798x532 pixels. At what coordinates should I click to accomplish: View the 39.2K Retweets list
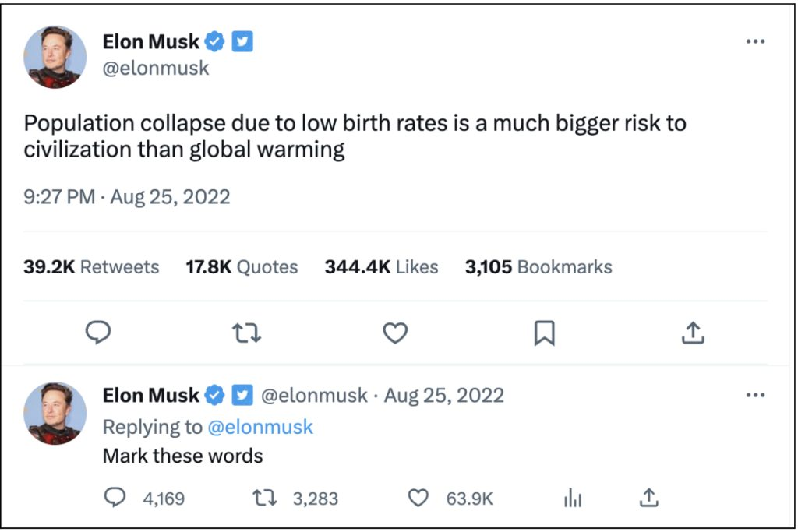(x=90, y=267)
